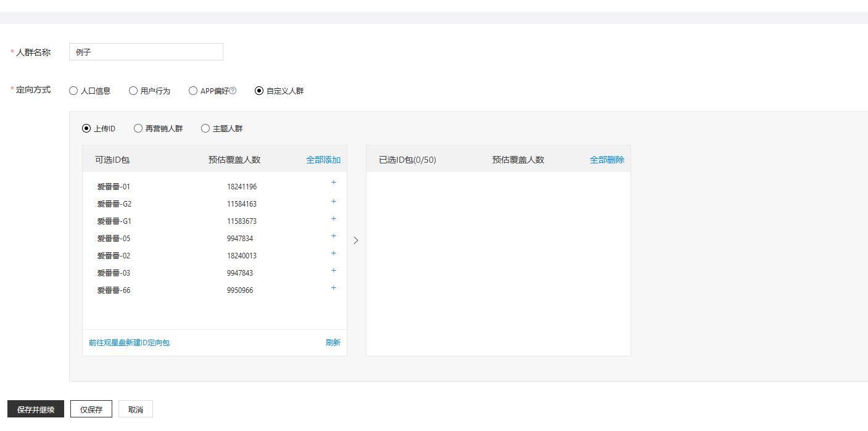The width and height of the screenshot is (868, 431).
Task: Add 爱番番-03 via its plus icon
Action: 334,271
